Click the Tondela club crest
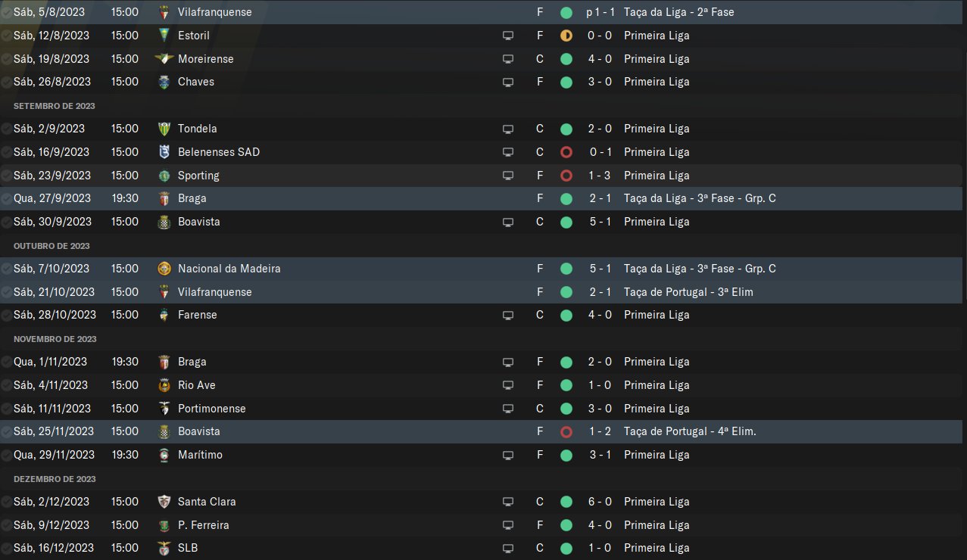Image resolution: width=967 pixels, height=560 pixels. coord(164,129)
